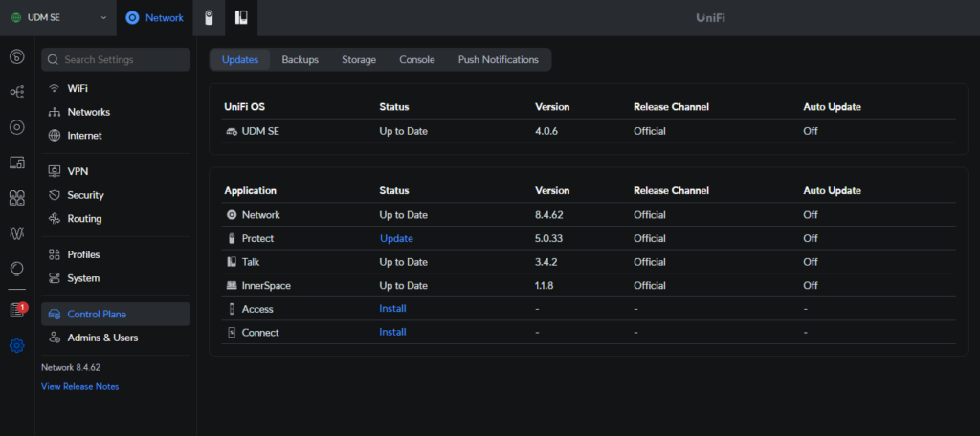This screenshot has width=980, height=436.
Task: Click Off auto update for the UDM SE row
Action: tap(811, 131)
